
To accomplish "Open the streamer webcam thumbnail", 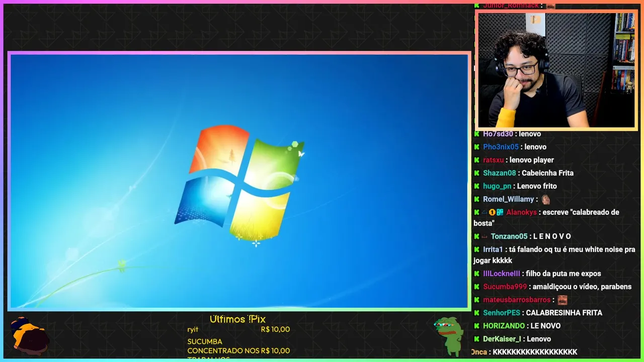I will point(556,70).
